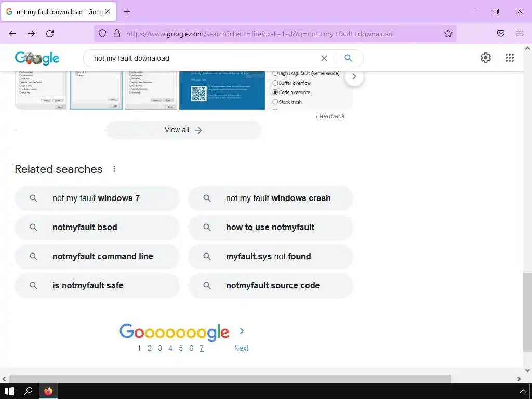View site security via the padlock icon
Image resolution: width=532 pixels, height=399 pixels.
[117, 33]
